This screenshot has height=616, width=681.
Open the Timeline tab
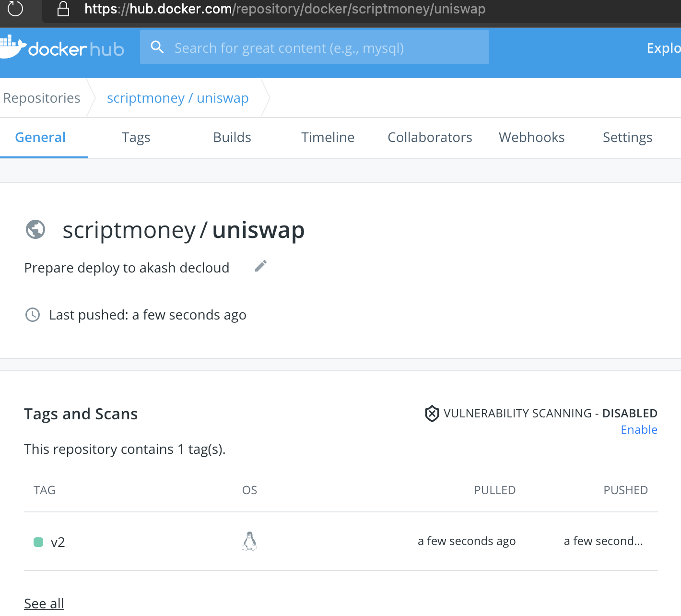coord(328,138)
